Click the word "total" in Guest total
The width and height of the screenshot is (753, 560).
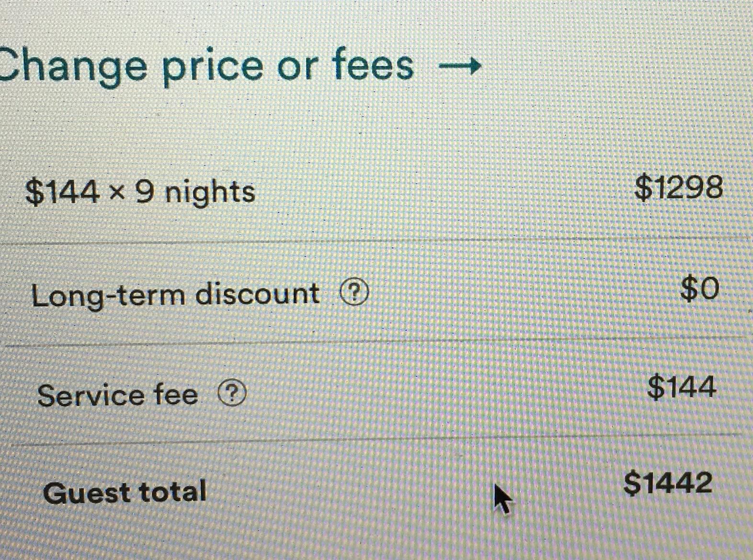[172, 491]
